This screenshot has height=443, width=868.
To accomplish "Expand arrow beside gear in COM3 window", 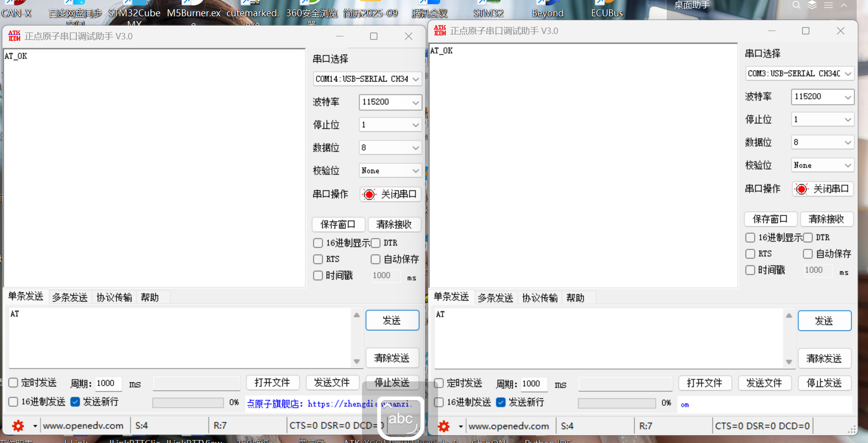I will coord(461,426).
